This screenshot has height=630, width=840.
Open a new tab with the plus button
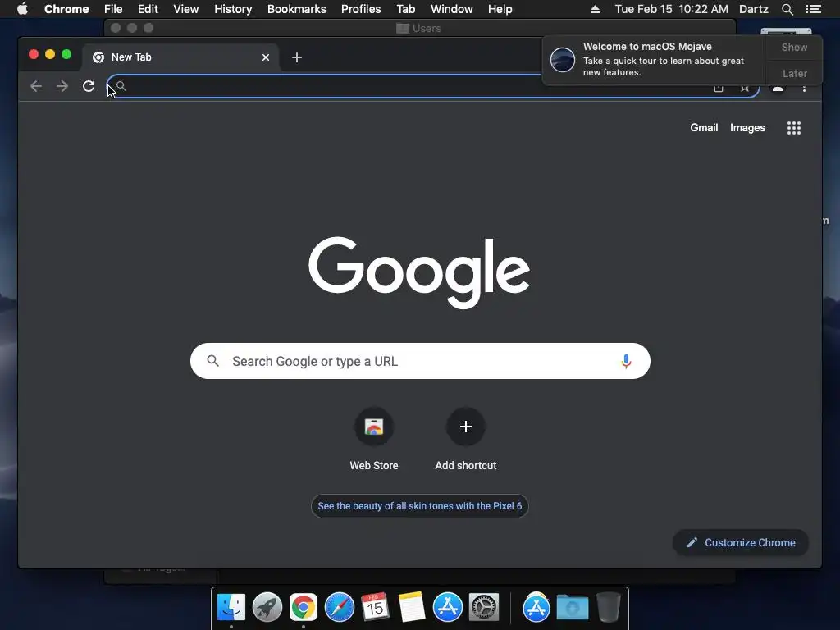pyautogui.click(x=297, y=57)
